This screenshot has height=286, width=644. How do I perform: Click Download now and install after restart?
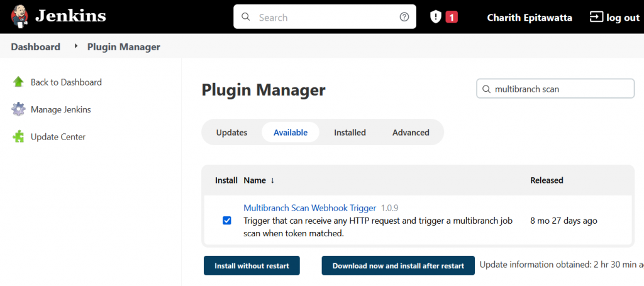[398, 266]
